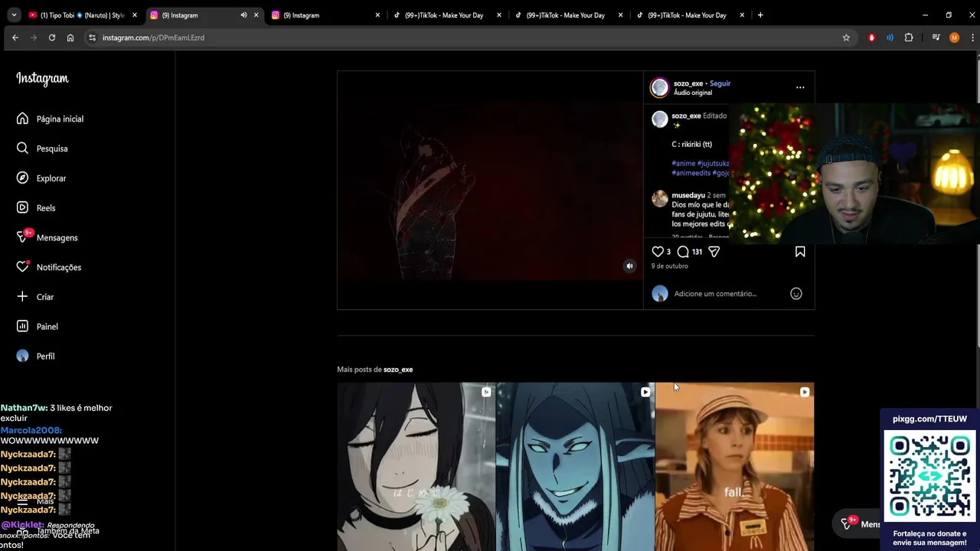Like the post with heart icon

658,251
